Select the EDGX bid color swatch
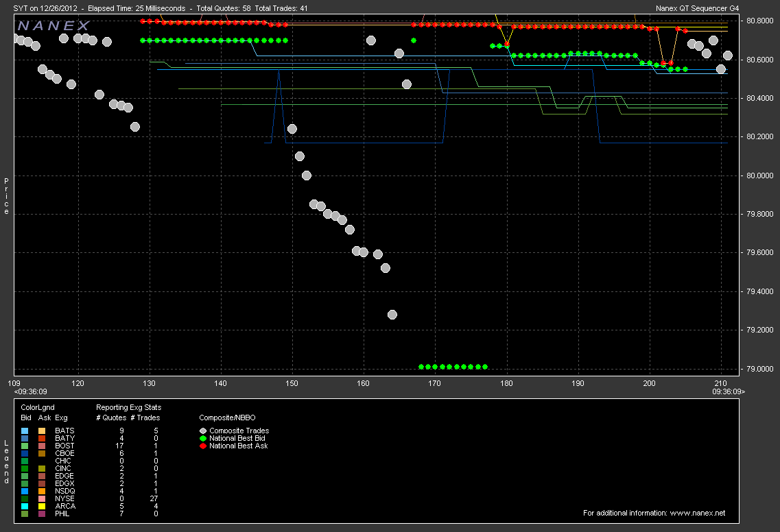The image size is (780, 532). [x=25, y=484]
